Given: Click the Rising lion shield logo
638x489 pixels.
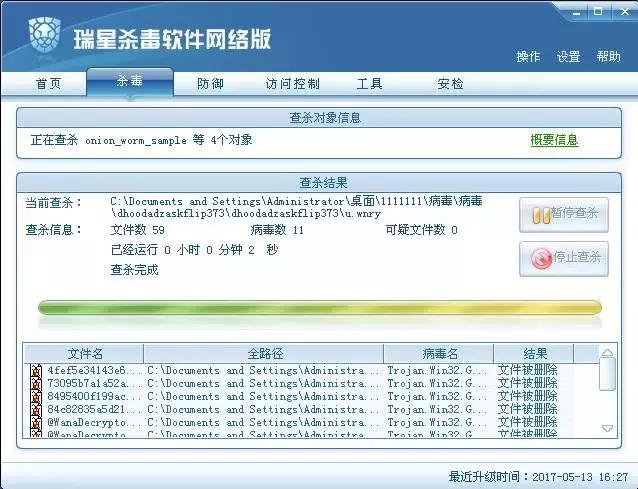Looking at the screenshot, I should 44,36.
